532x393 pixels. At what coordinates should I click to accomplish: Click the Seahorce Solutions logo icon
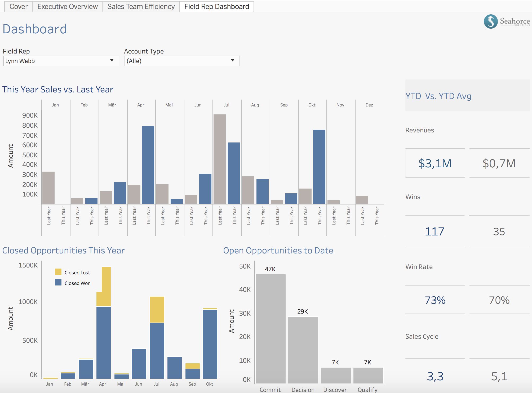coord(491,21)
